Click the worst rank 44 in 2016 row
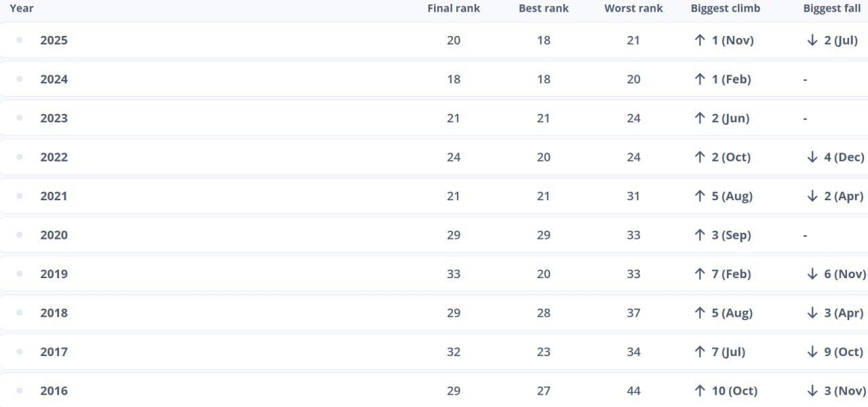Screen dimensions: 868x407 pyautogui.click(x=633, y=391)
